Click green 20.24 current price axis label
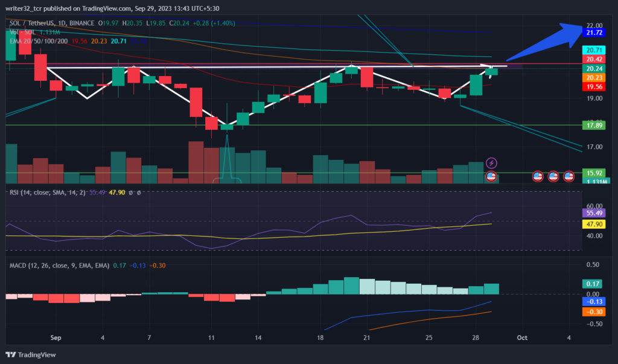 594,69
